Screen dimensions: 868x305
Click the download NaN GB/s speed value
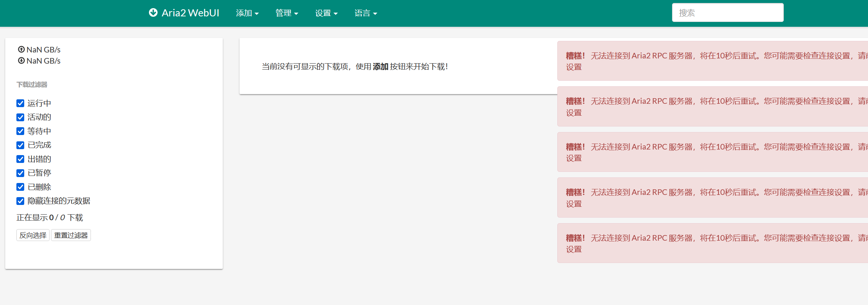click(44, 61)
